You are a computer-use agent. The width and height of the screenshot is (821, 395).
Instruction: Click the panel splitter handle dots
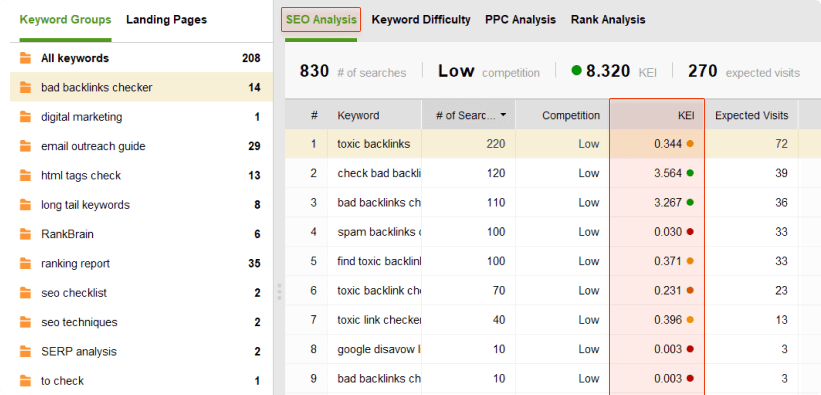click(x=279, y=292)
